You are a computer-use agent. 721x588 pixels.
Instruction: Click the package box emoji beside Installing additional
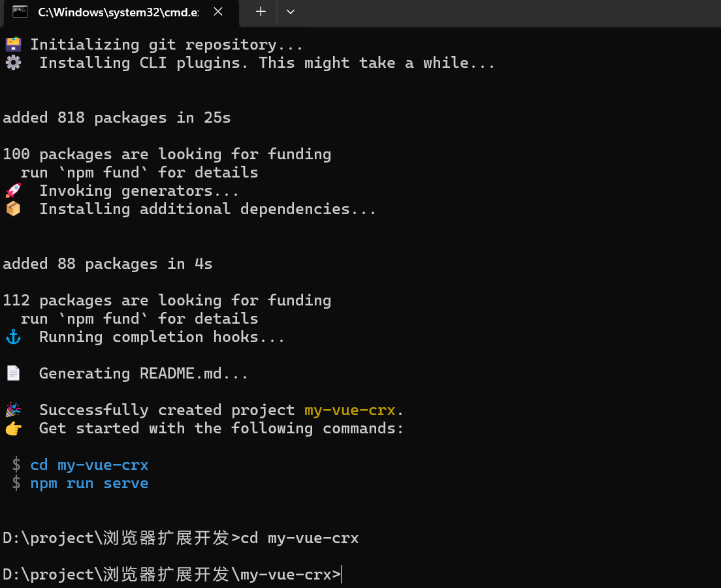(13, 209)
